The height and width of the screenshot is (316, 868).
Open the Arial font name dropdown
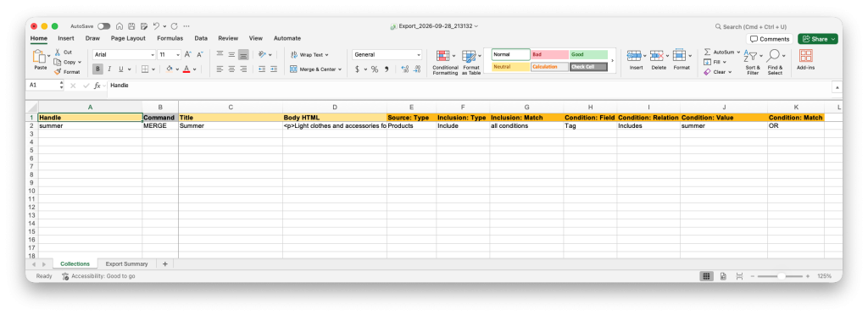(x=153, y=55)
